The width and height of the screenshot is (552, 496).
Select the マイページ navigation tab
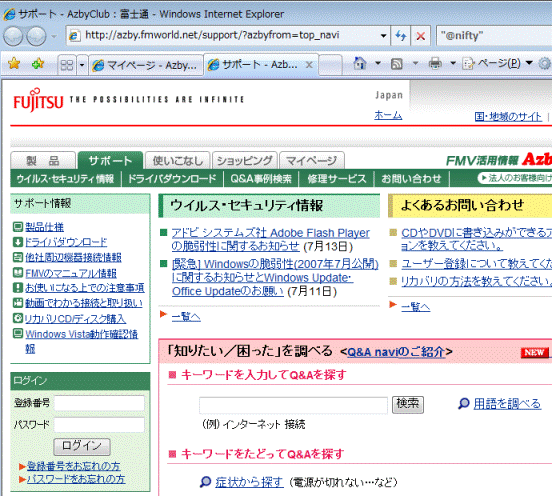pyautogui.click(x=312, y=161)
